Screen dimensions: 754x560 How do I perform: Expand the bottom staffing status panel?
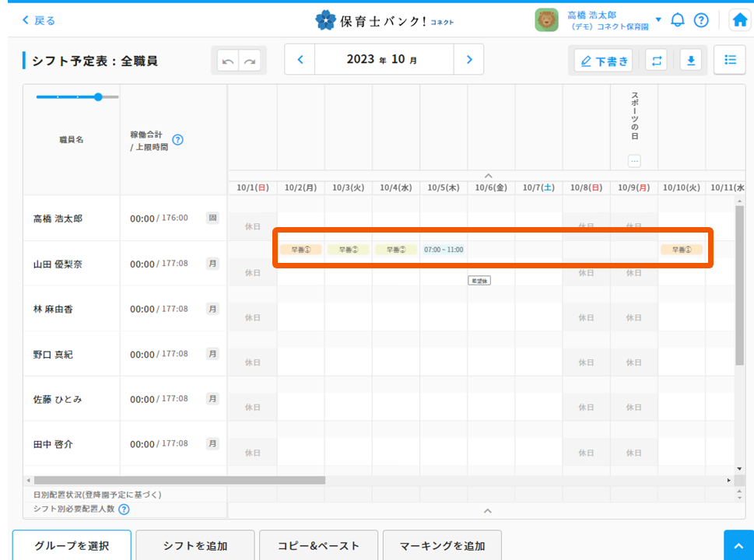488,511
